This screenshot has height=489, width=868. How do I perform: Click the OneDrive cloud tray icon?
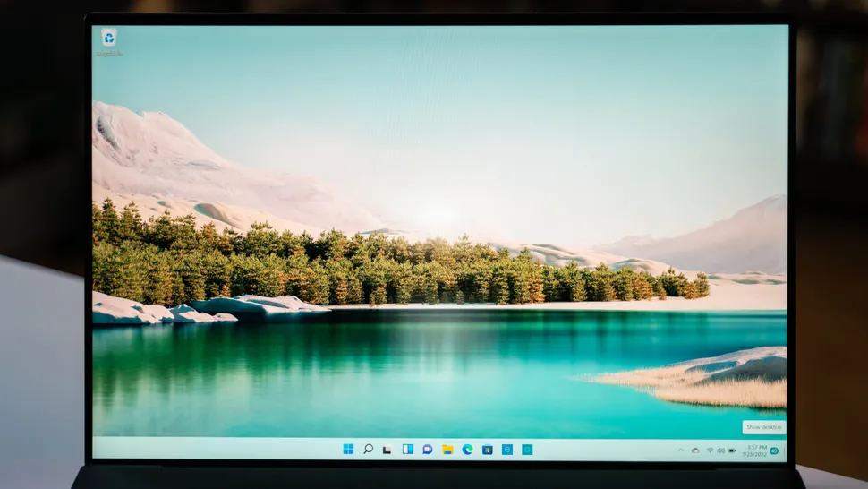tap(695, 450)
